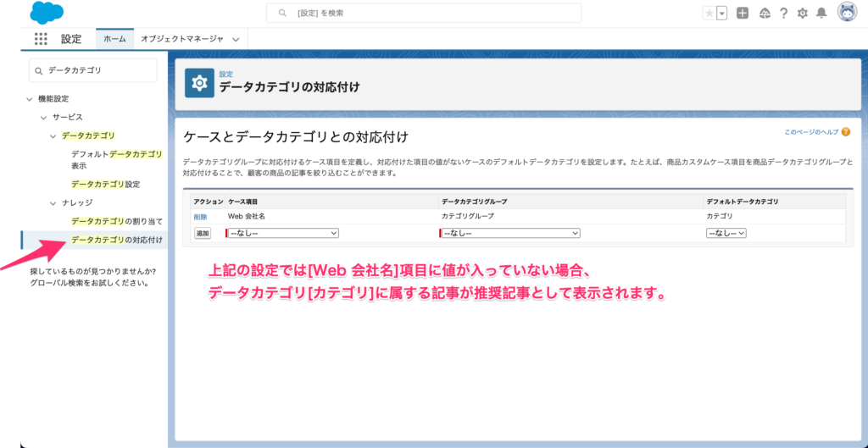
Task: Click the 設定 app name label
Action: (71, 39)
